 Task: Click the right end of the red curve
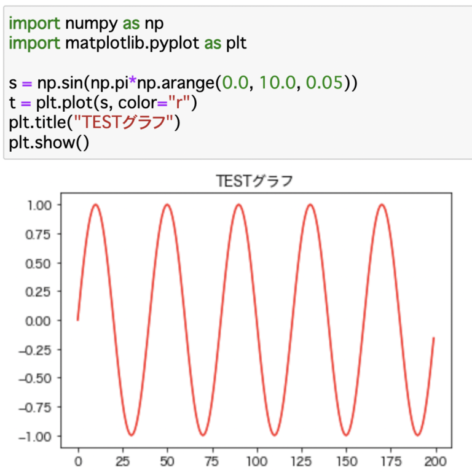pos(433,338)
